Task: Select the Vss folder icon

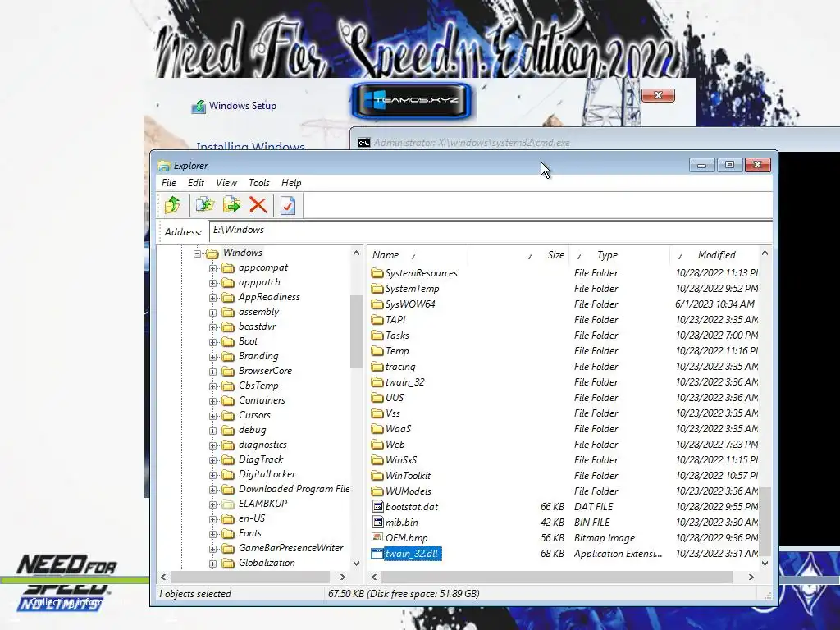Action: click(377, 413)
